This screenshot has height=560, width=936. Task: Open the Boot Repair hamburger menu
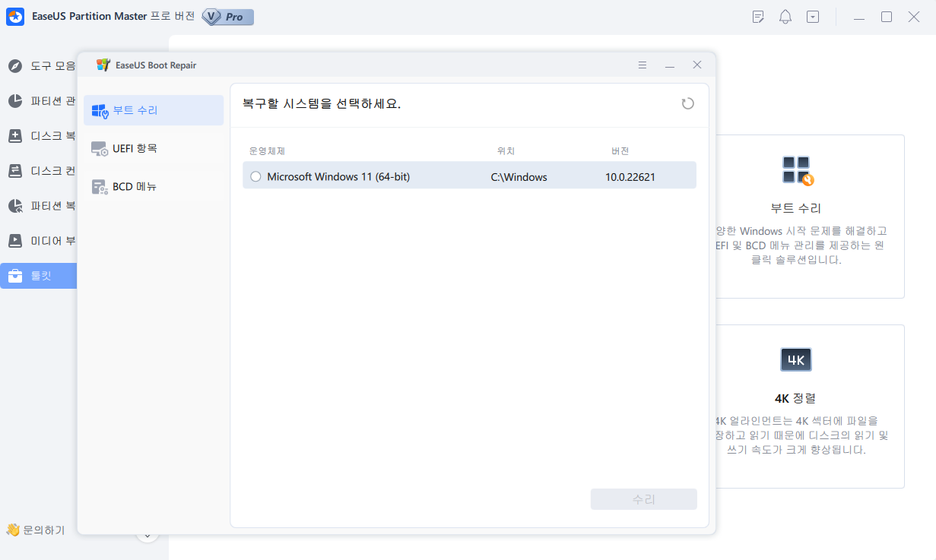tap(643, 65)
